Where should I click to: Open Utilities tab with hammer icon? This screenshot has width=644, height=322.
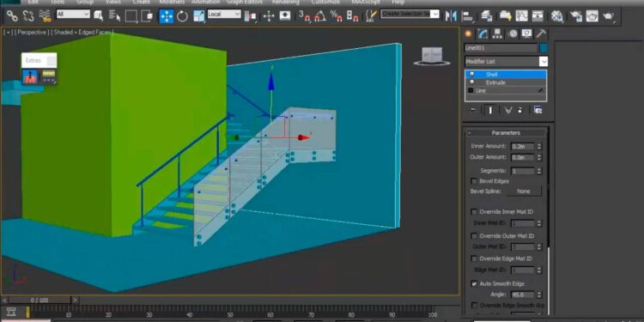click(x=541, y=33)
